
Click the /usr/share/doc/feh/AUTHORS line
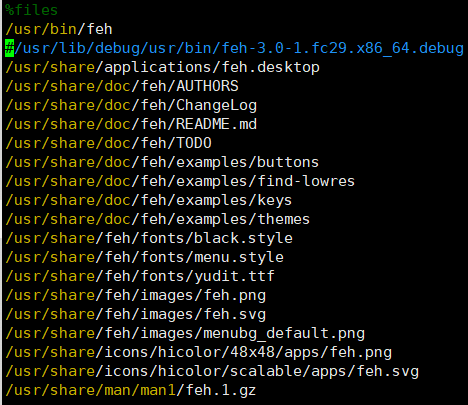point(122,86)
